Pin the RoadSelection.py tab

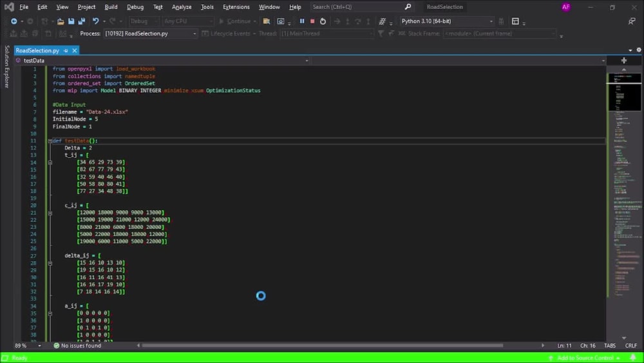[x=66, y=50]
